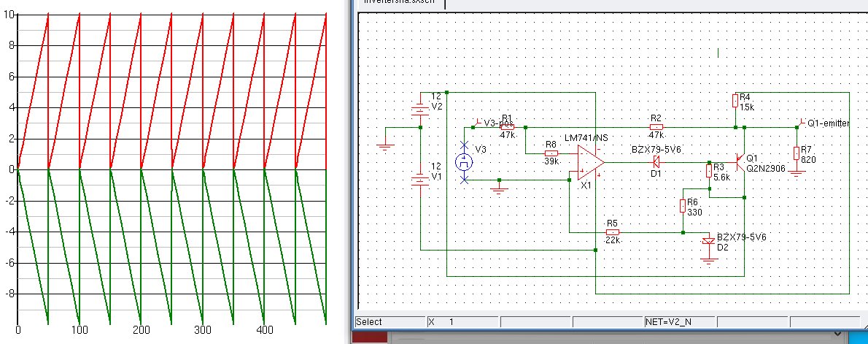Select the D2 zener diode symbol
This screenshot has height=344, width=868.
tap(707, 242)
